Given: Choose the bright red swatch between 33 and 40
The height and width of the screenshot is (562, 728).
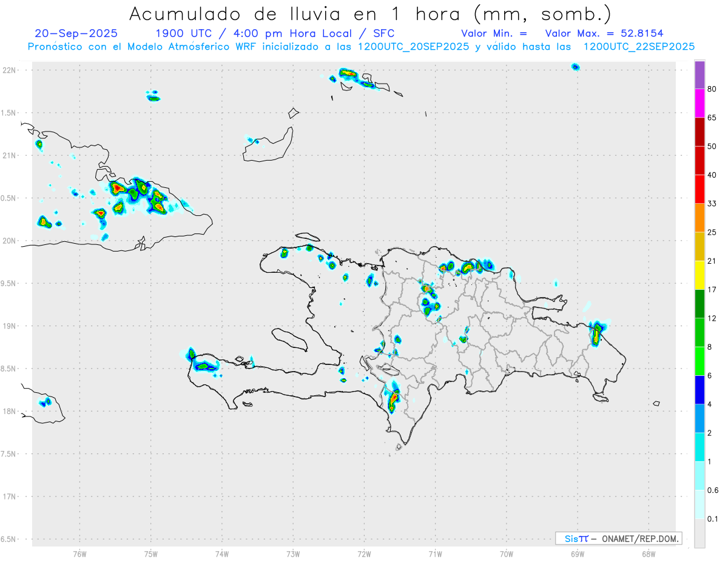Looking at the screenshot, I should tap(699, 189).
